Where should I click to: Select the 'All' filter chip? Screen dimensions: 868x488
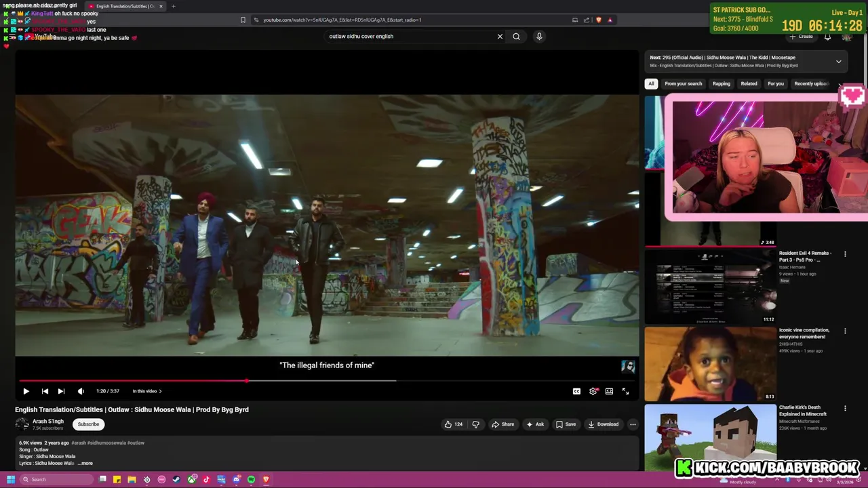click(x=651, y=84)
